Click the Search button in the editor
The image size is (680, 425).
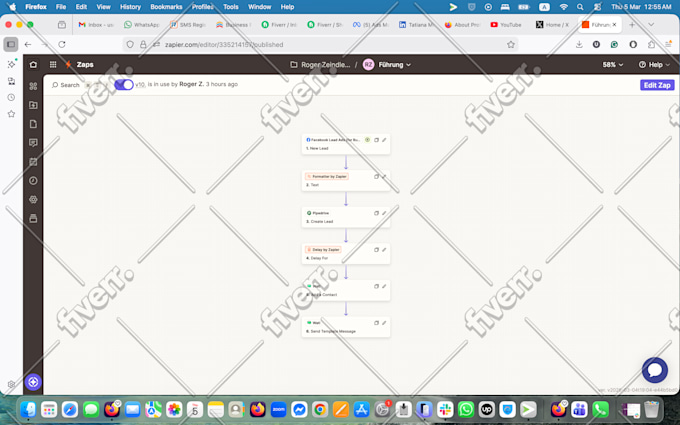click(x=65, y=85)
